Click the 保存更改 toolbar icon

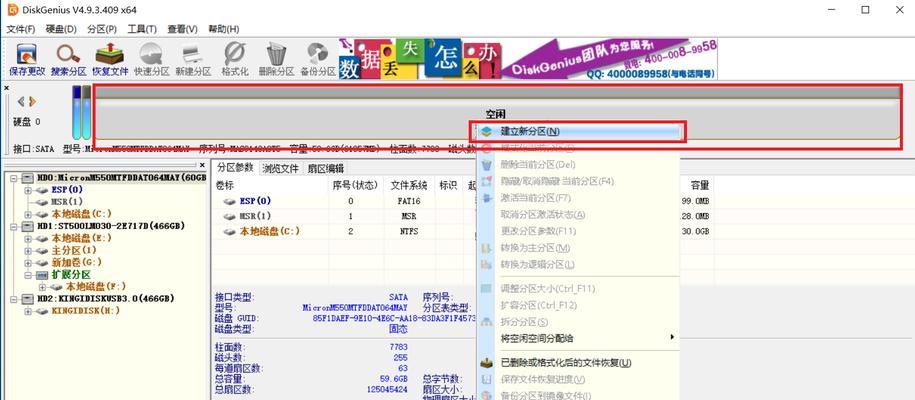pyautogui.click(x=27, y=55)
